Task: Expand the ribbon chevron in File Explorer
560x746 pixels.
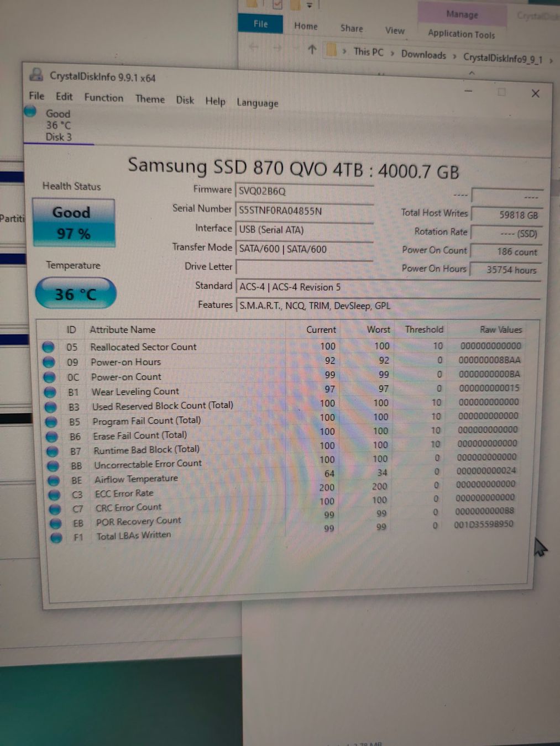Action: 472,73
